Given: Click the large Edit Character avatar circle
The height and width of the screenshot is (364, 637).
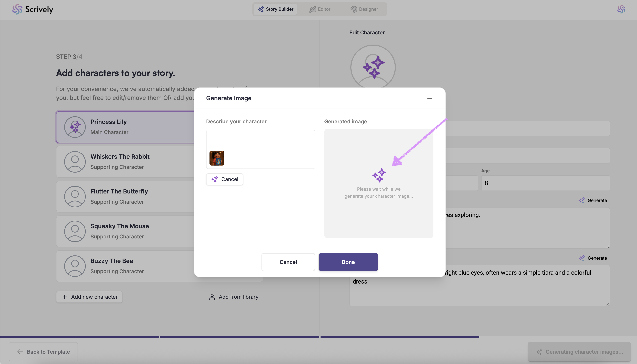Looking at the screenshot, I should pyautogui.click(x=373, y=67).
